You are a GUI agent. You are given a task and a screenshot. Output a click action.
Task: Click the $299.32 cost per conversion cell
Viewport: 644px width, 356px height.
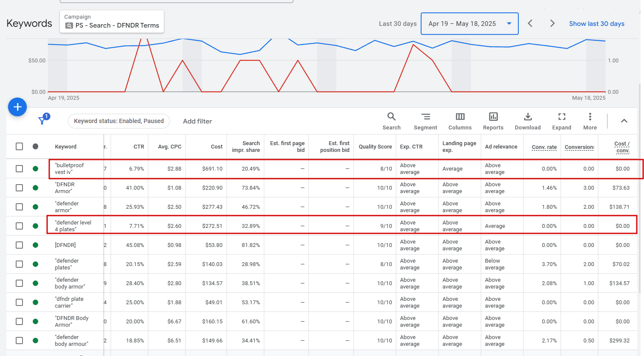(619, 341)
